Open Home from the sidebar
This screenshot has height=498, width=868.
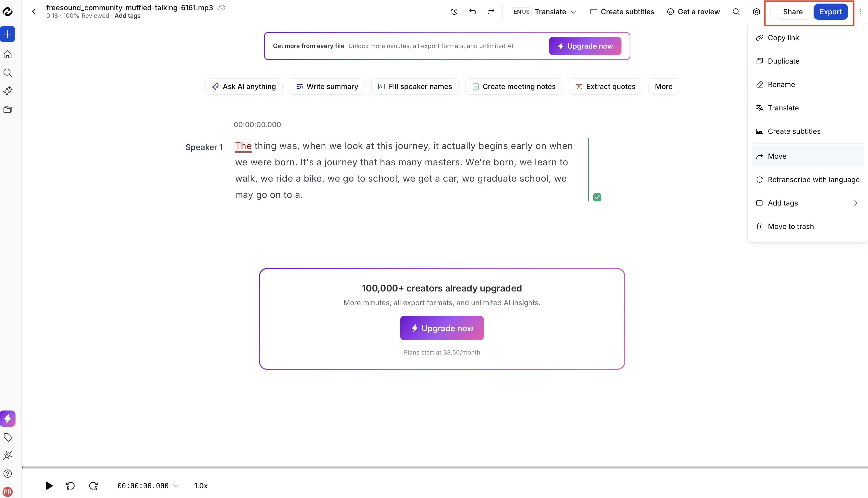click(x=8, y=54)
